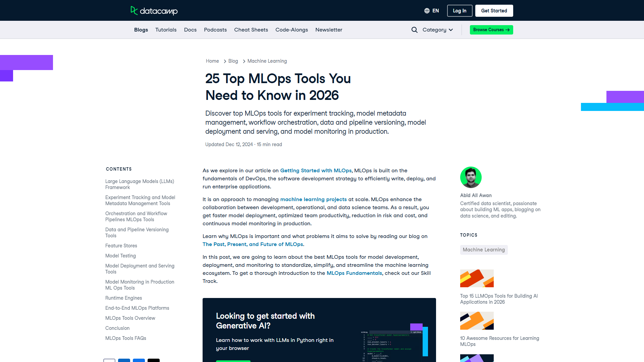This screenshot has height=362, width=644.
Task: Share the article on X
Action: coord(154,361)
